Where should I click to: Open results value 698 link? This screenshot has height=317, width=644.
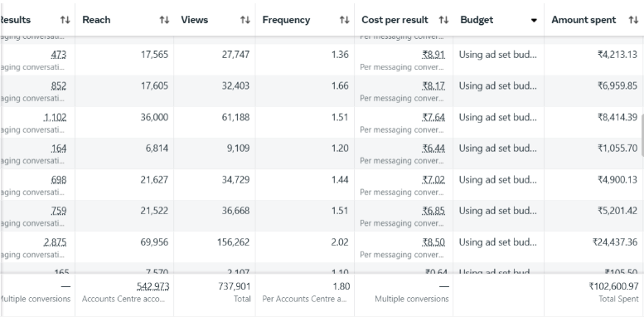click(x=58, y=180)
